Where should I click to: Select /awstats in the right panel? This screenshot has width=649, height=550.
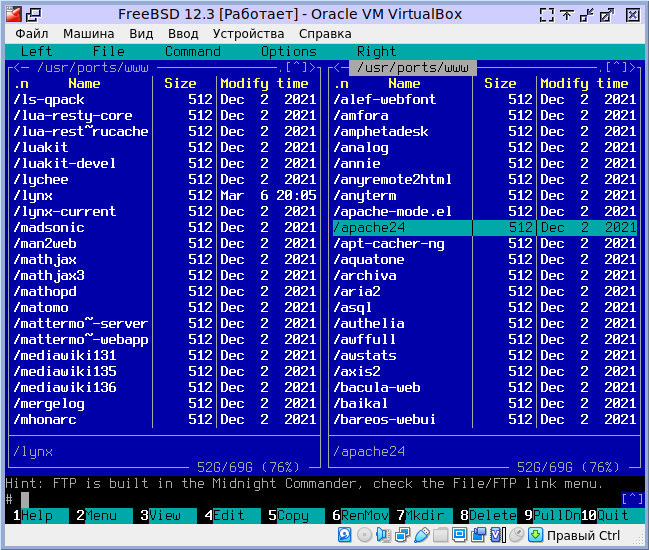pyautogui.click(x=485, y=355)
